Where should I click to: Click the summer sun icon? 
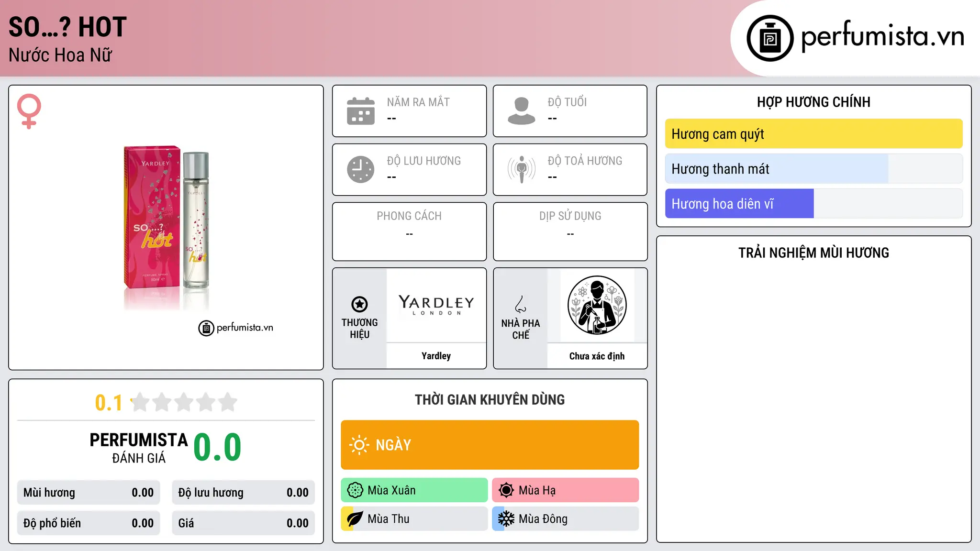pos(506,490)
